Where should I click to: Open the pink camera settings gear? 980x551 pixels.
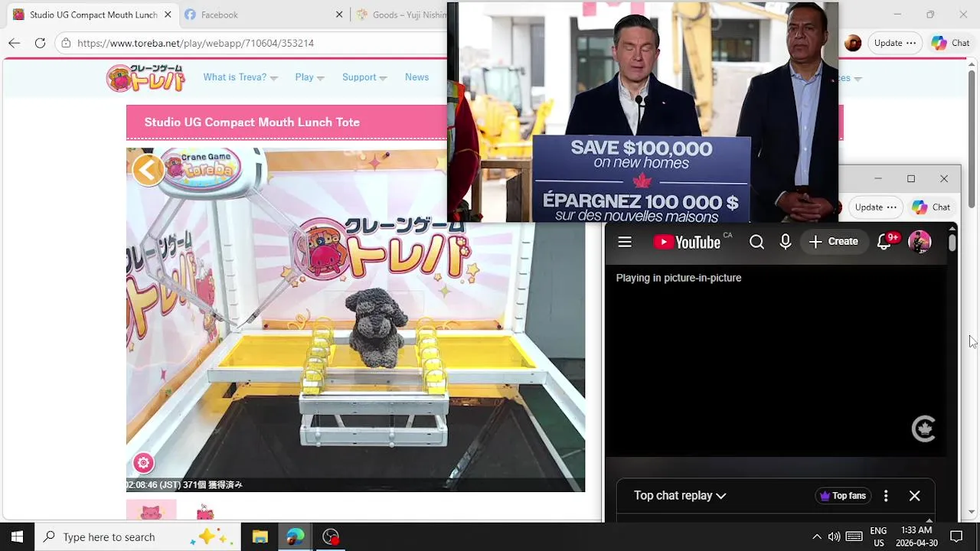(x=143, y=462)
